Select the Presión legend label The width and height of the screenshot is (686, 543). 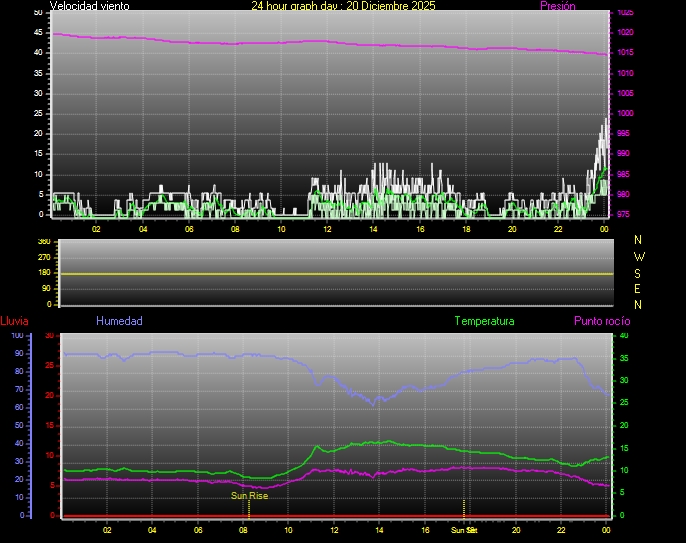(558, 6)
